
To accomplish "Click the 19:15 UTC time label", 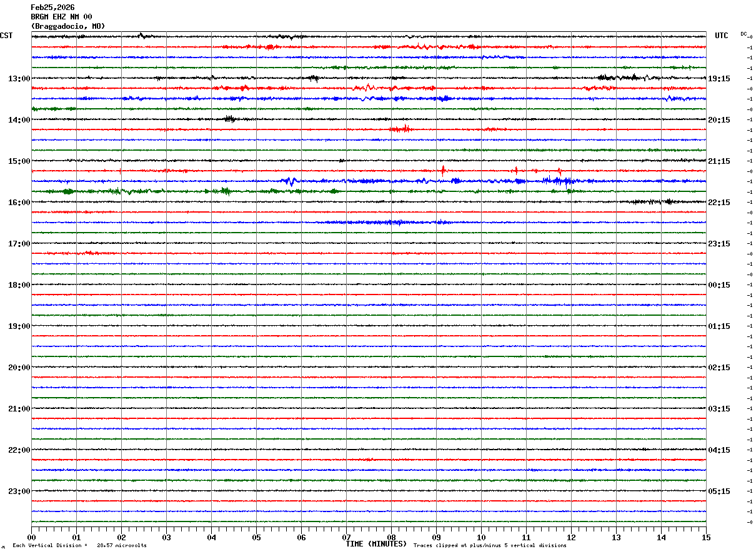I will click(x=719, y=79).
